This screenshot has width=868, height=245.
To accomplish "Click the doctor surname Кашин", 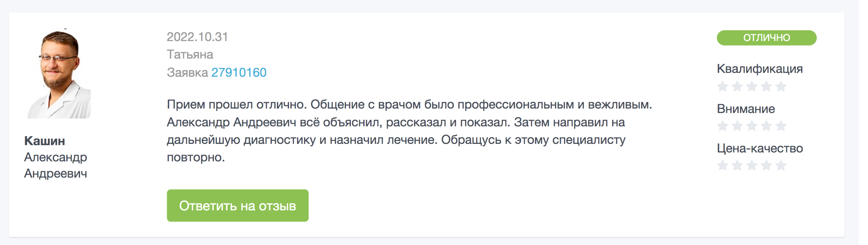I will (x=45, y=141).
